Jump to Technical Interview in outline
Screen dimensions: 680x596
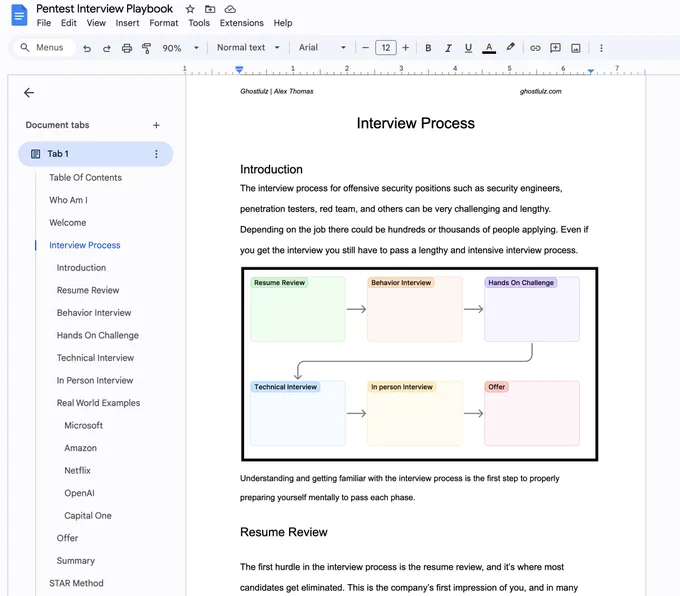point(95,358)
